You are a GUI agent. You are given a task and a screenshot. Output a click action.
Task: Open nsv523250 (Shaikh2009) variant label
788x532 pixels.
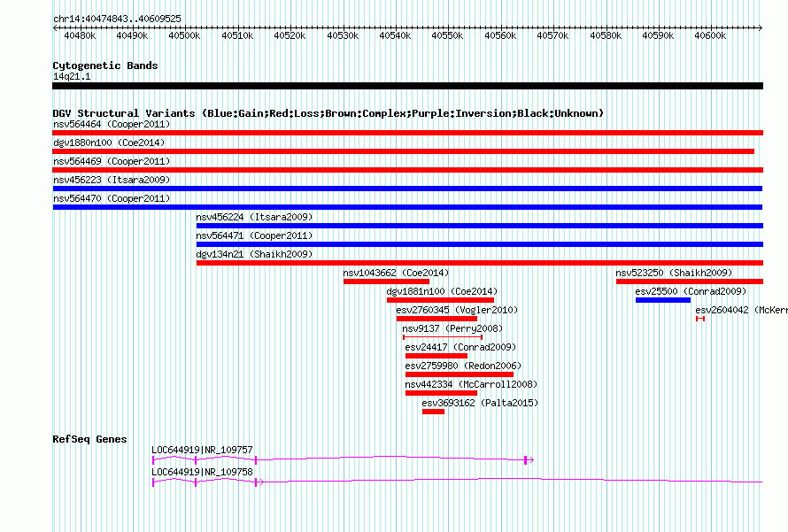point(674,273)
